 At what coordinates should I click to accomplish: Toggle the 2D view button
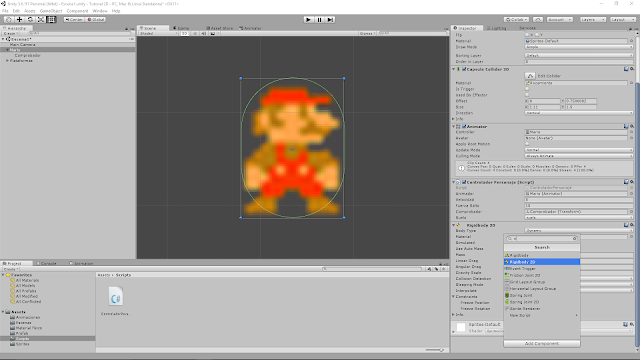pyautogui.click(x=184, y=33)
